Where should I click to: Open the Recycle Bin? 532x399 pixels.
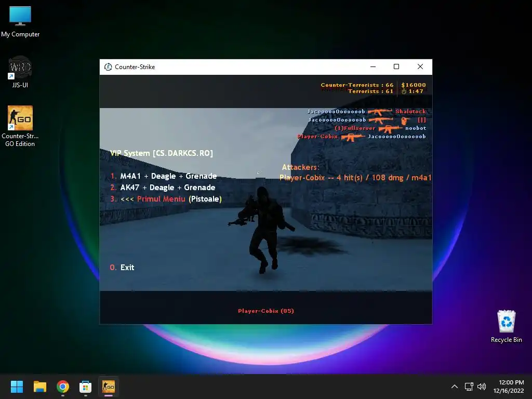pos(506,326)
